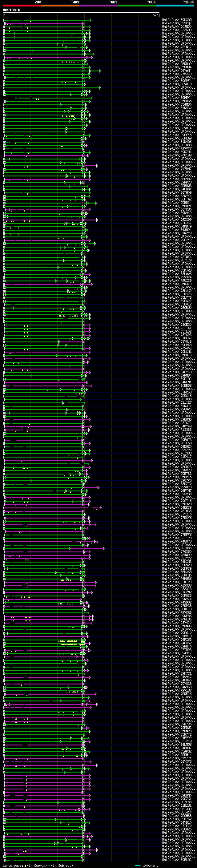197x868 pixels.
Task: Click the query end position 575
Action: point(155,15)
